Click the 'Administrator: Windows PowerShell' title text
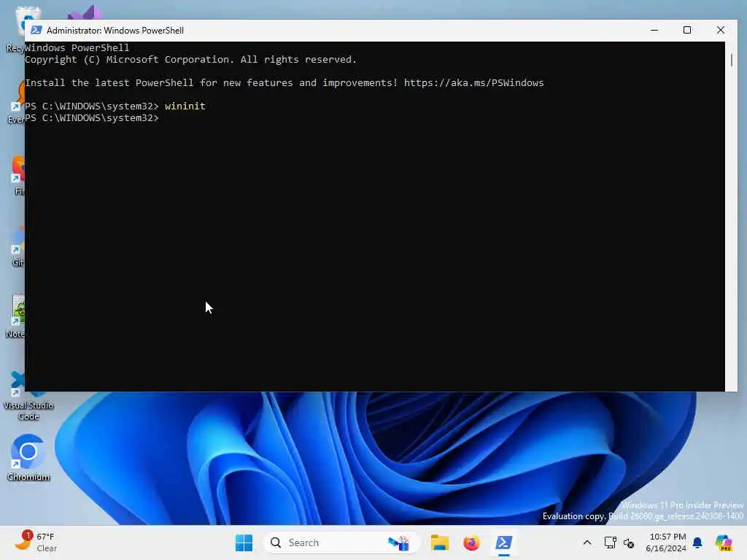 coord(115,31)
